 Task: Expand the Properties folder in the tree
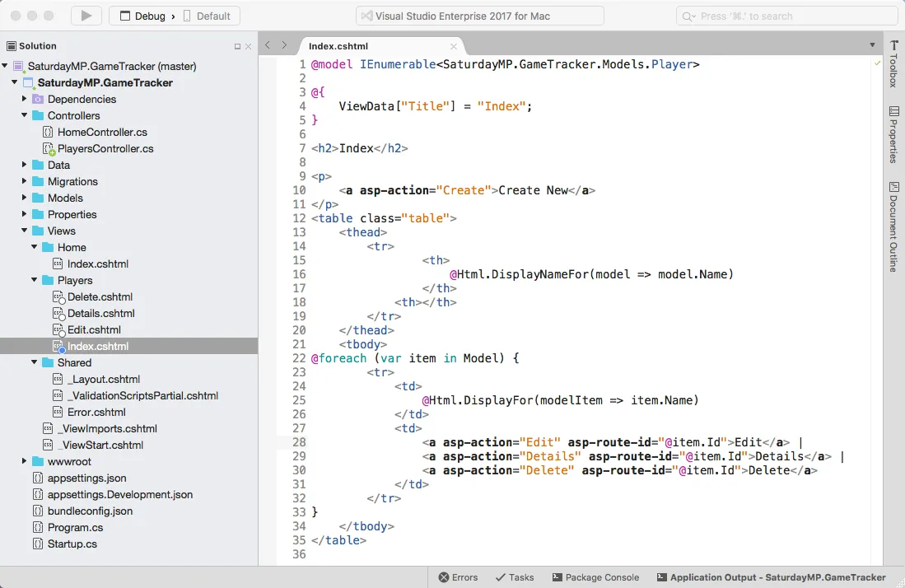pos(24,214)
